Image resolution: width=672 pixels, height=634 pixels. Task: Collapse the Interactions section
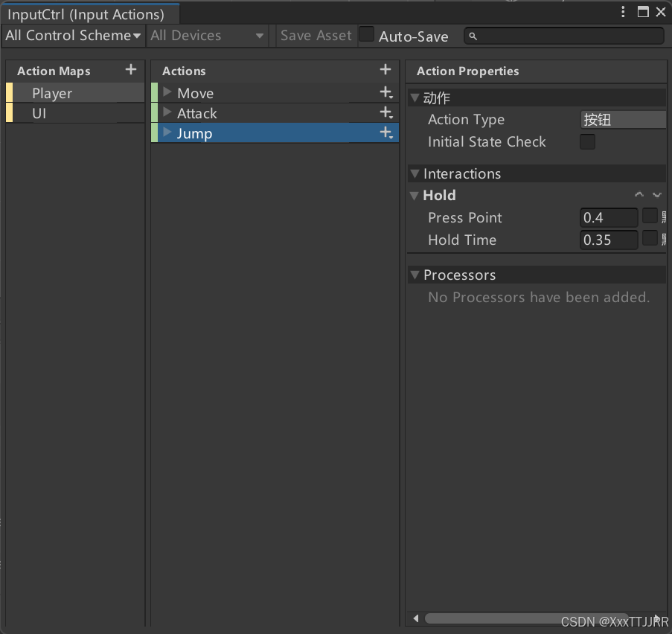415,173
